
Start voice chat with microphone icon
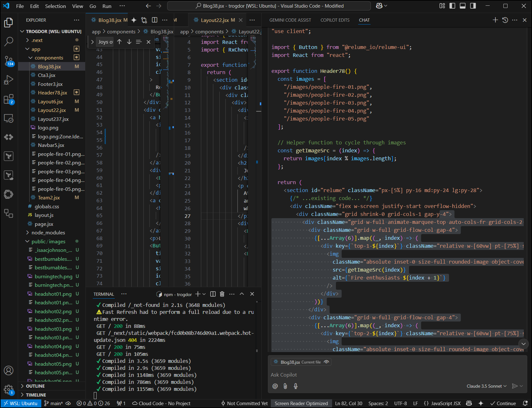click(x=296, y=386)
